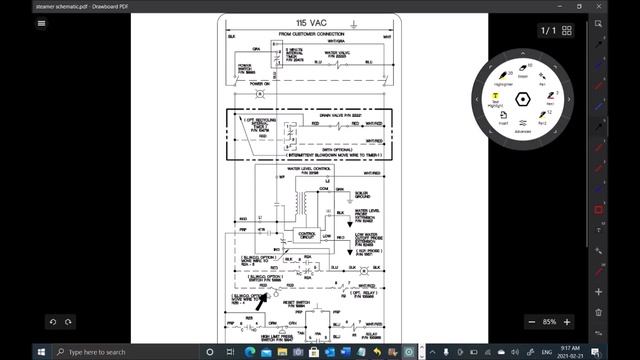Viewport: 640px width, 360px height.
Task: Select the Eraser tool in radial menu
Action: [x=523, y=70]
